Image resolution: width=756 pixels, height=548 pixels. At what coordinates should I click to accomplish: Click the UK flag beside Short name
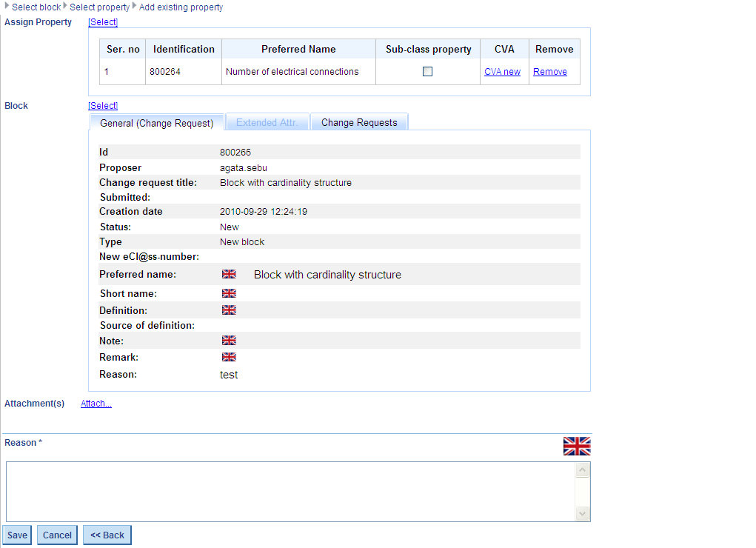click(x=229, y=294)
